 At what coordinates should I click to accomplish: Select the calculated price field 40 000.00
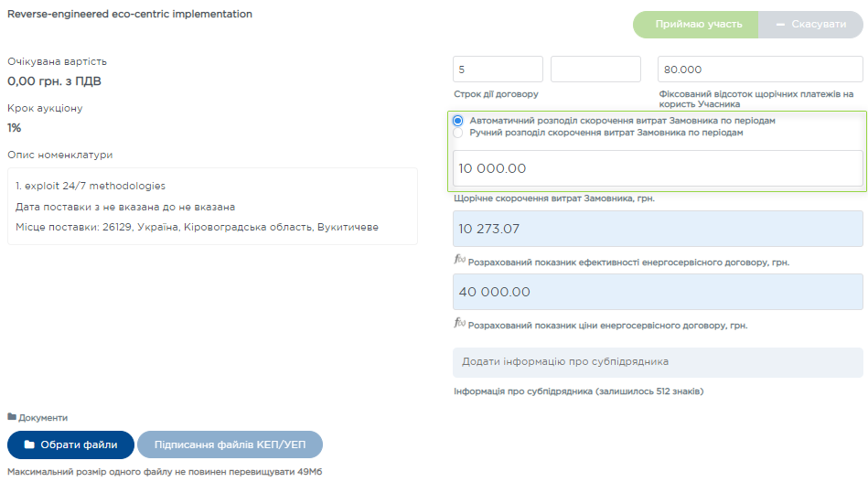click(658, 292)
